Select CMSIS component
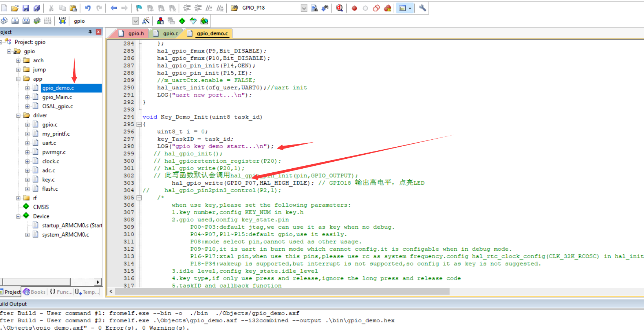 point(41,207)
